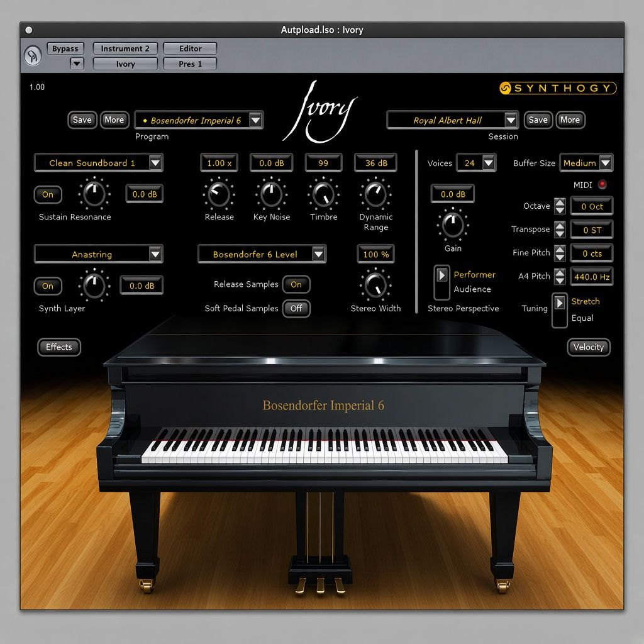The image size is (644, 644).
Task: Click the Release knob
Action: pyautogui.click(x=219, y=194)
